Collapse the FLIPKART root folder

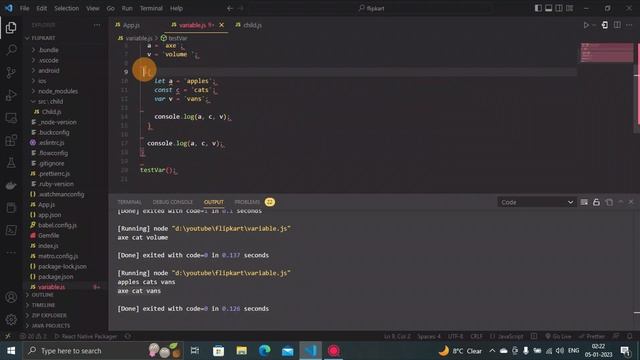click(65, 38)
